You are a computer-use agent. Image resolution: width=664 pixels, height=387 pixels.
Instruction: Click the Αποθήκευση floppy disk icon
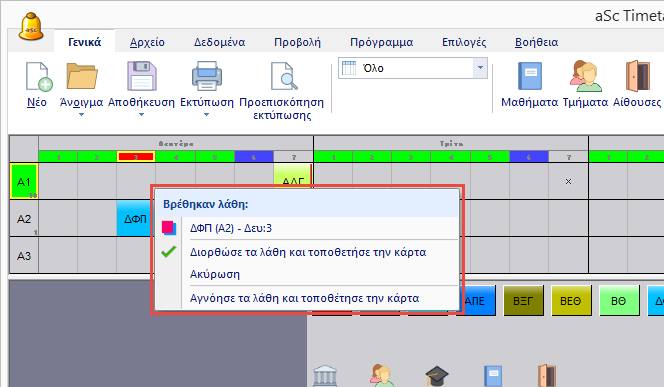point(142,76)
